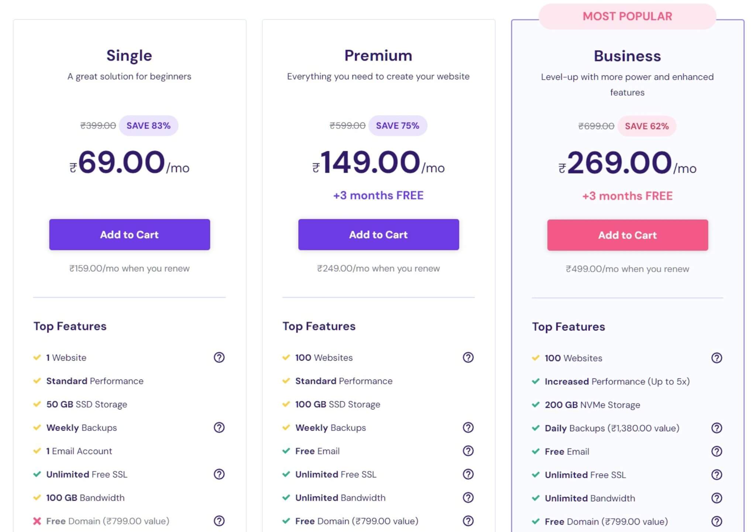Click the question mark beside Premium's Weekly Backups
This screenshot has height=532, width=756.
pyautogui.click(x=468, y=428)
